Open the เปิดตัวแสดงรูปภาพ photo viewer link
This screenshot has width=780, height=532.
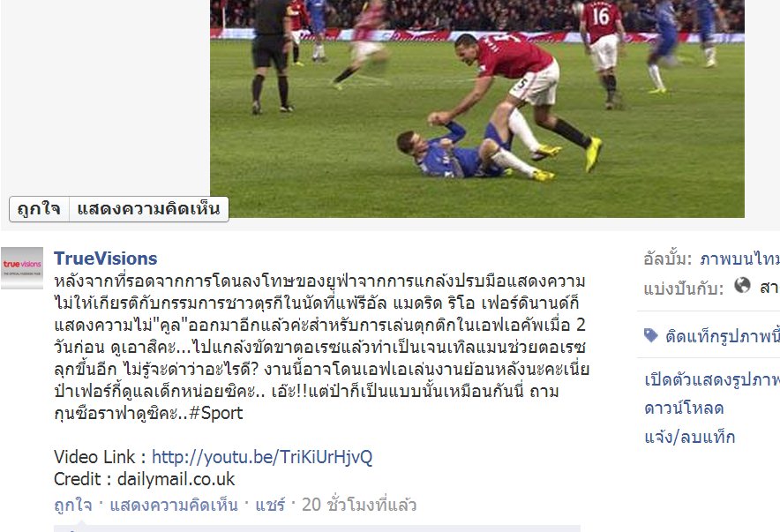tap(712, 380)
